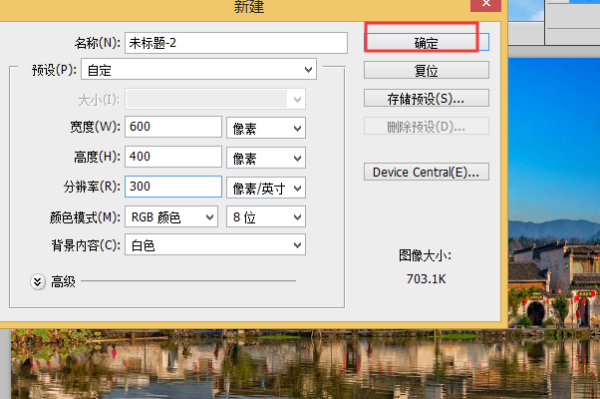Open the RGB 颜色 mode dropdown

pyautogui.click(x=171, y=217)
